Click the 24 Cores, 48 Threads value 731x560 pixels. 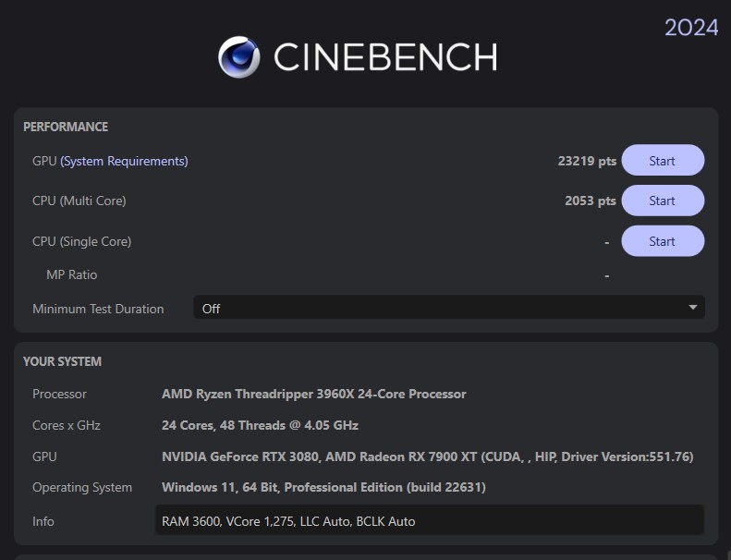pos(260,425)
